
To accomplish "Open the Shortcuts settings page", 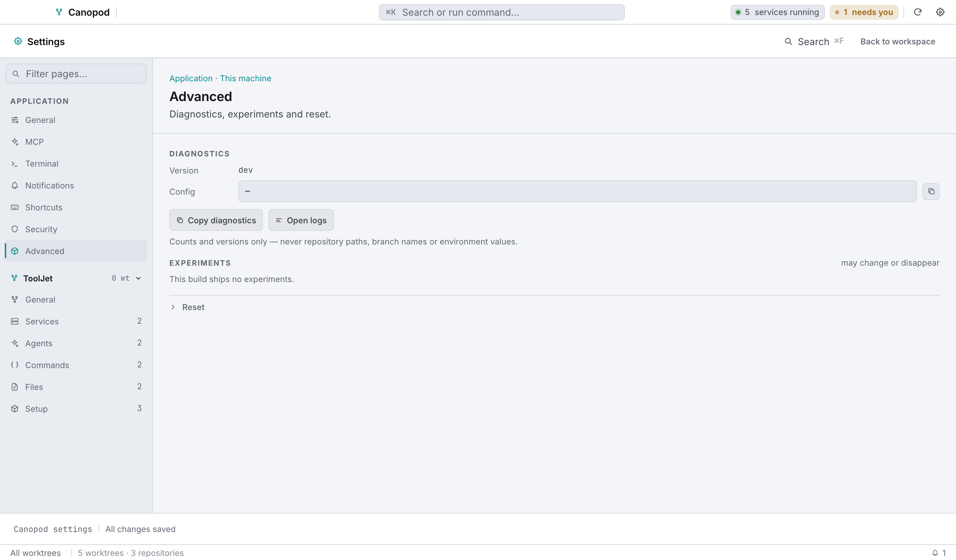I will pyautogui.click(x=76, y=207).
